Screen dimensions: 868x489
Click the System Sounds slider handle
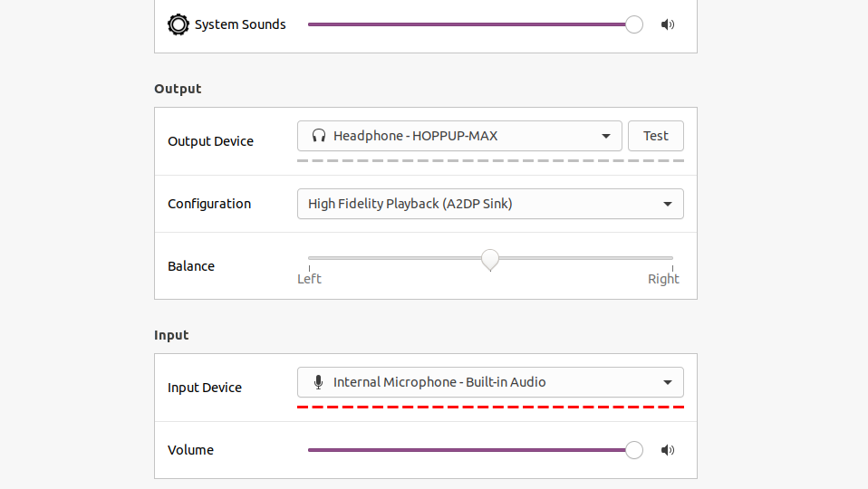[634, 24]
